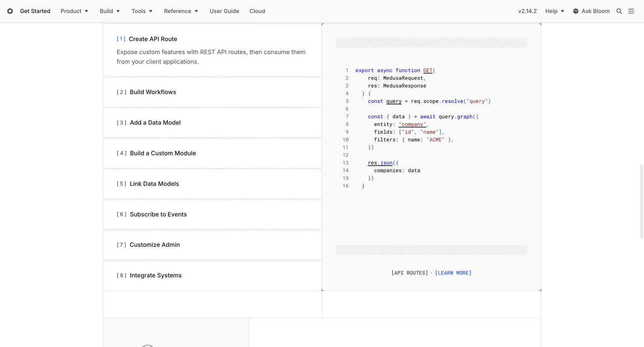
Task: Go to Get Started
Action: click(35, 11)
